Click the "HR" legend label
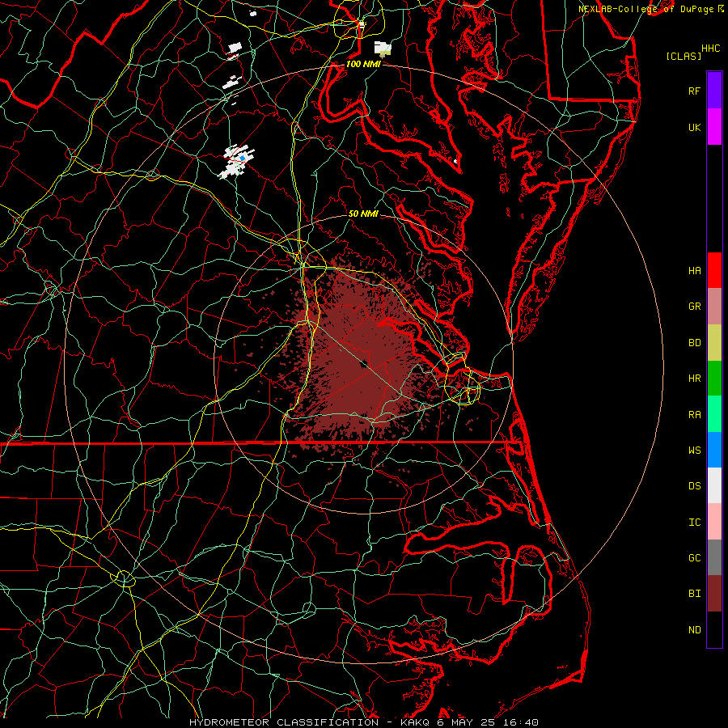 [x=695, y=379]
